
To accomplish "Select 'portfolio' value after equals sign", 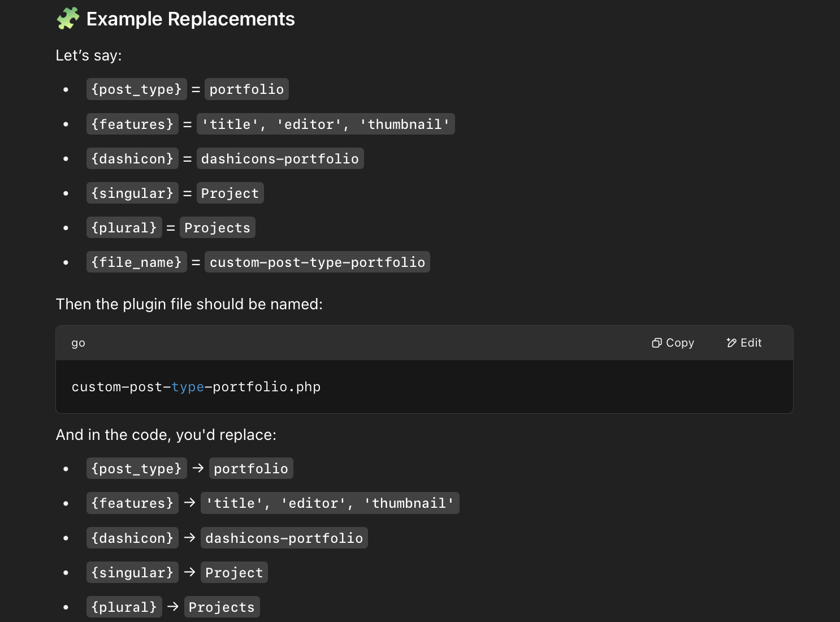I will tap(246, 89).
